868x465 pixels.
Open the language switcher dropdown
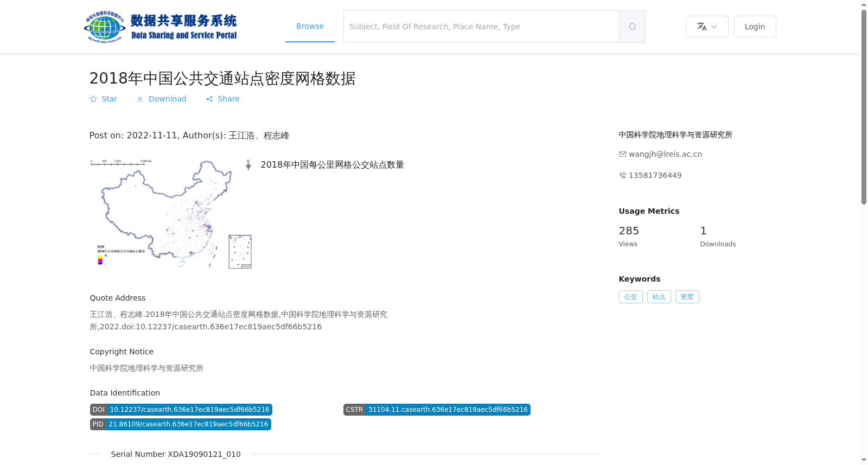[x=707, y=27]
